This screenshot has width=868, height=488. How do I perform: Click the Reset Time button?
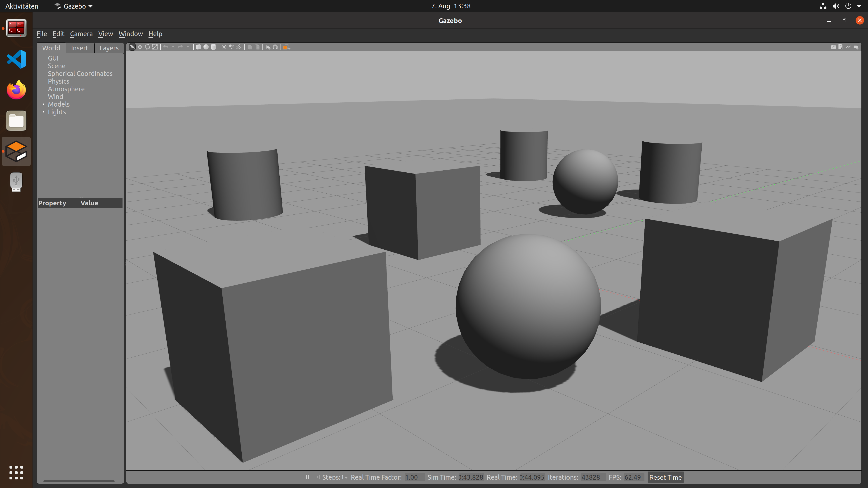click(x=665, y=477)
